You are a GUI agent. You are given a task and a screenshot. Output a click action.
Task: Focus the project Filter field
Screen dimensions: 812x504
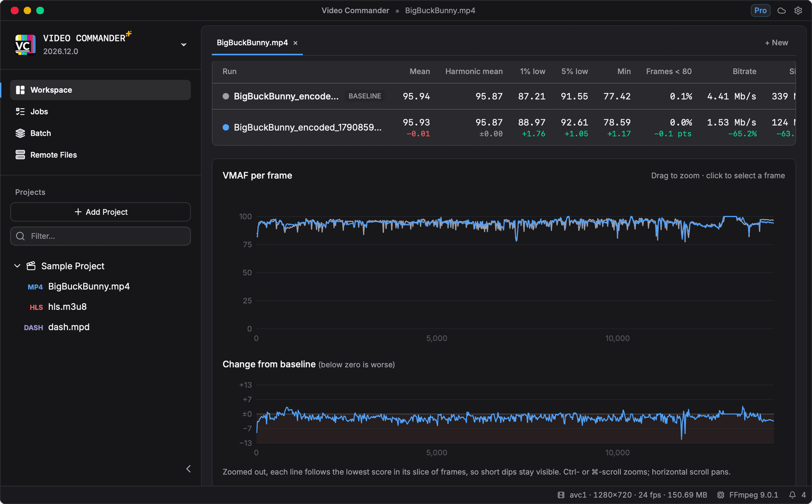tap(100, 236)
